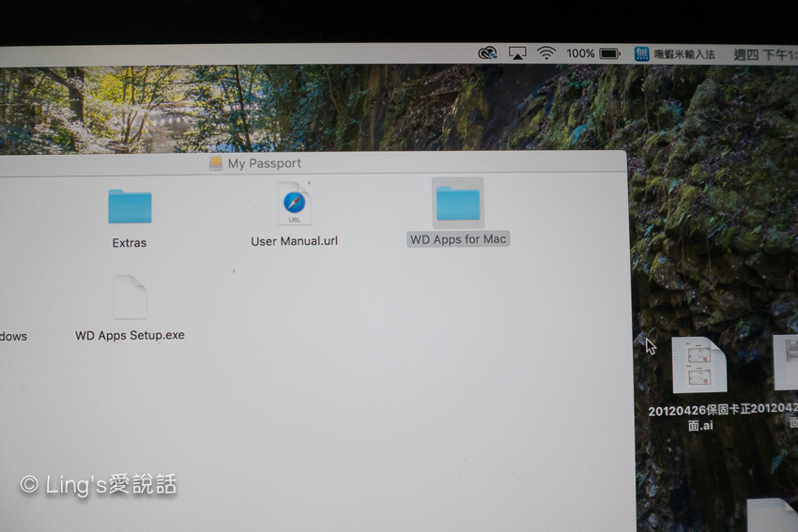Click the User Manual.url file name

coord(294,241)
